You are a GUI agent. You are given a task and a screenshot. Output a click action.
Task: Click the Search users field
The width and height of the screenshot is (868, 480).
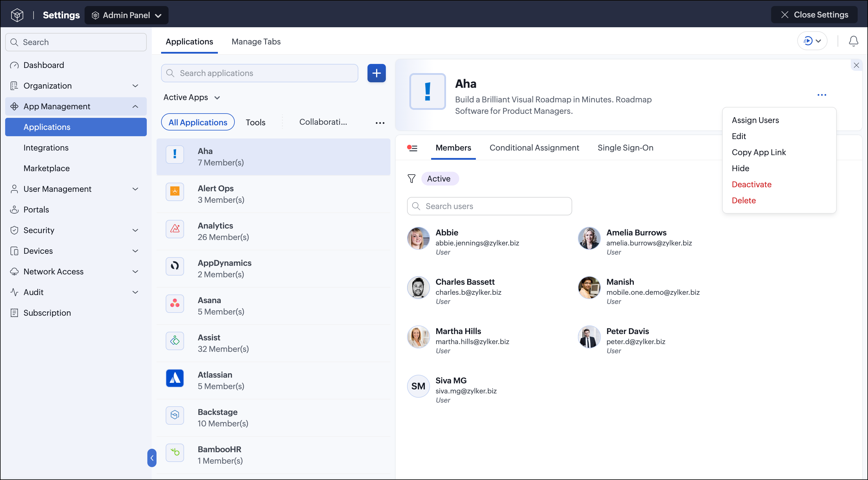coord(489,206)
